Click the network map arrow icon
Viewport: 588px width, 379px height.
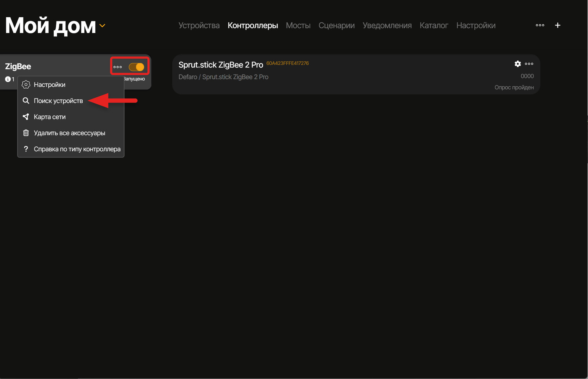26,117
